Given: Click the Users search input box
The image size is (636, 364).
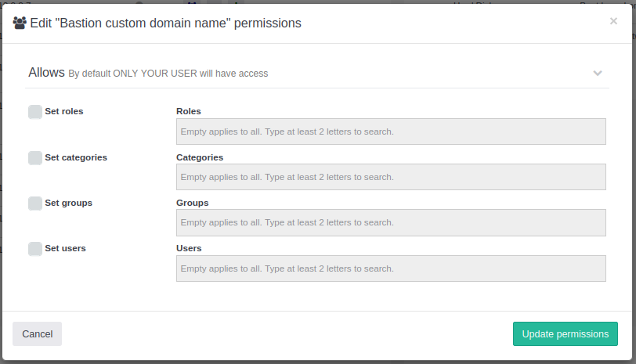Looking at the screenshot, I should coord(391,268).
